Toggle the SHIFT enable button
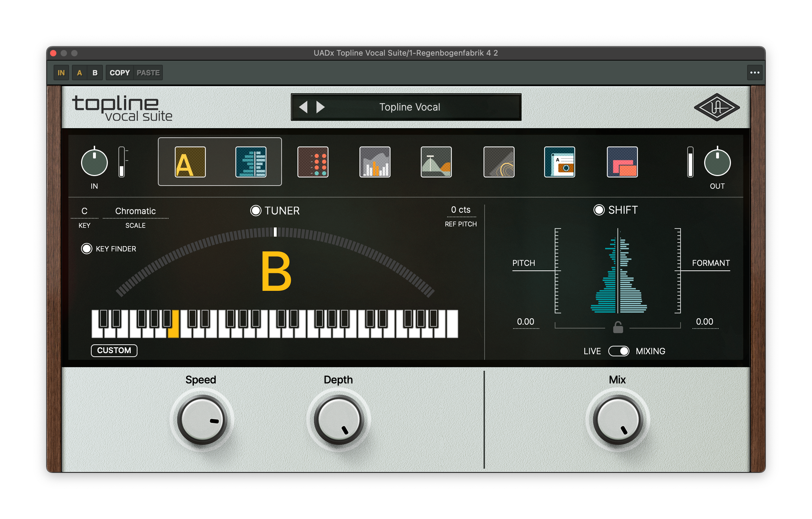This screenshot has width=812, height=519. (x=599, y=210)
